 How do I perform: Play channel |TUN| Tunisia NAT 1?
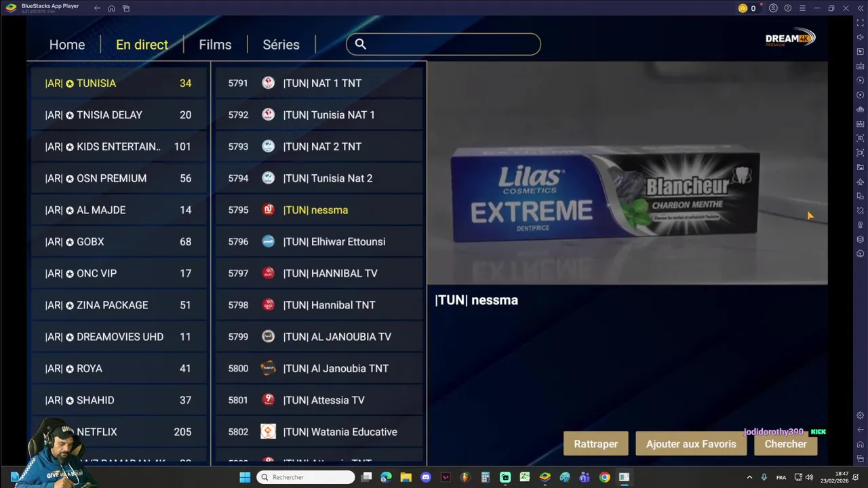[x=320, y=115]
